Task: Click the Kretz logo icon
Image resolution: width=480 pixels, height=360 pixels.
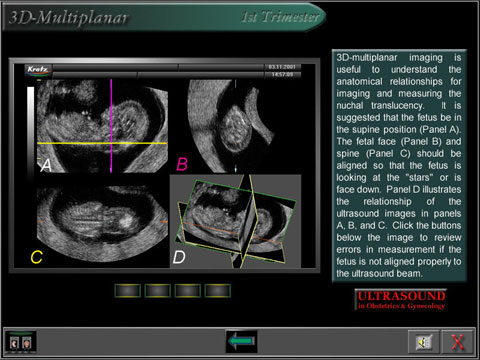Action: pyautogui.click(x=38, y=70)
